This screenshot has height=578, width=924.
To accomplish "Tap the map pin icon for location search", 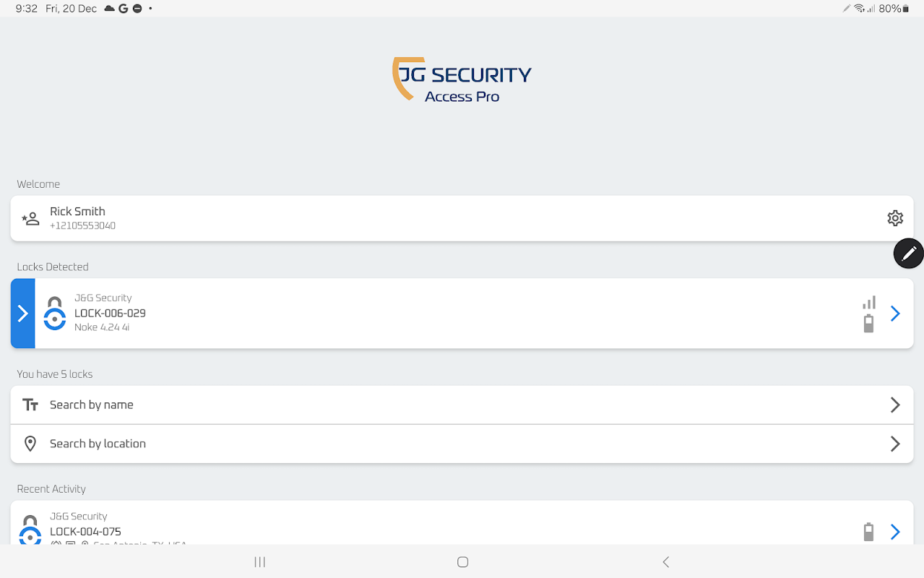I will (30, 444).
